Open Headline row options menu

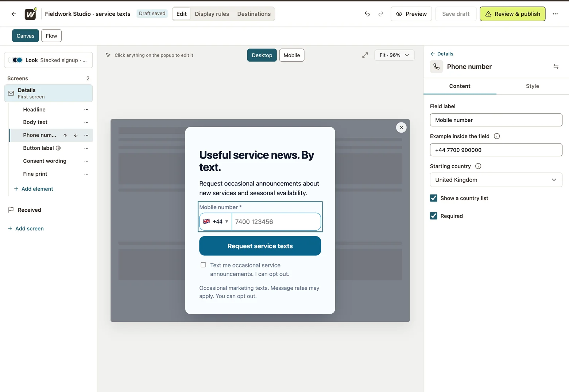86,110
